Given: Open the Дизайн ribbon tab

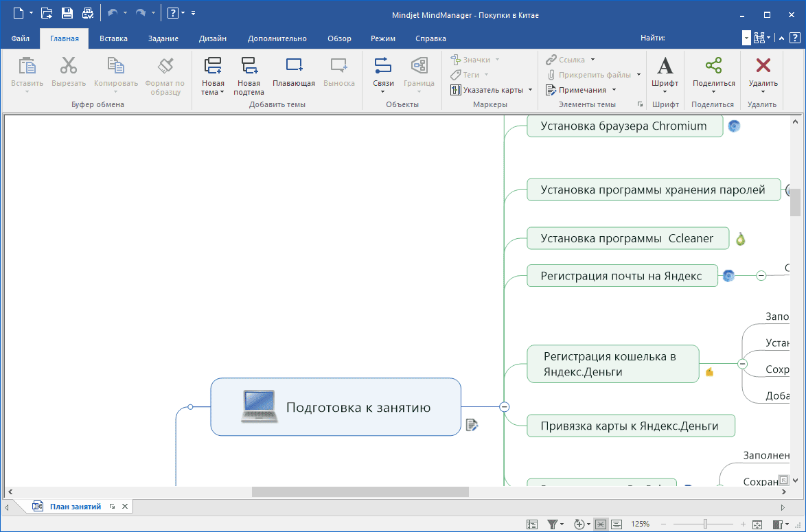Looking at the screenshot, I should pos(213,38).
